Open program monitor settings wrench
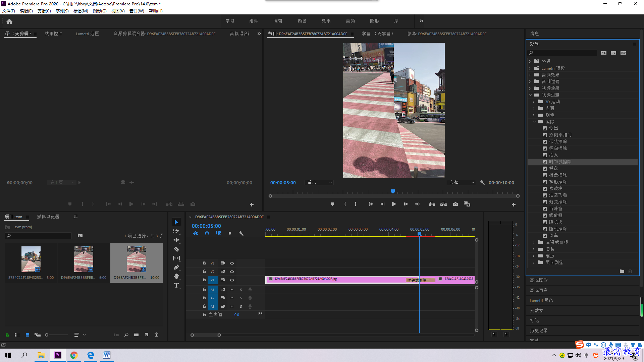644x362 pixels. tap(482, 183)
